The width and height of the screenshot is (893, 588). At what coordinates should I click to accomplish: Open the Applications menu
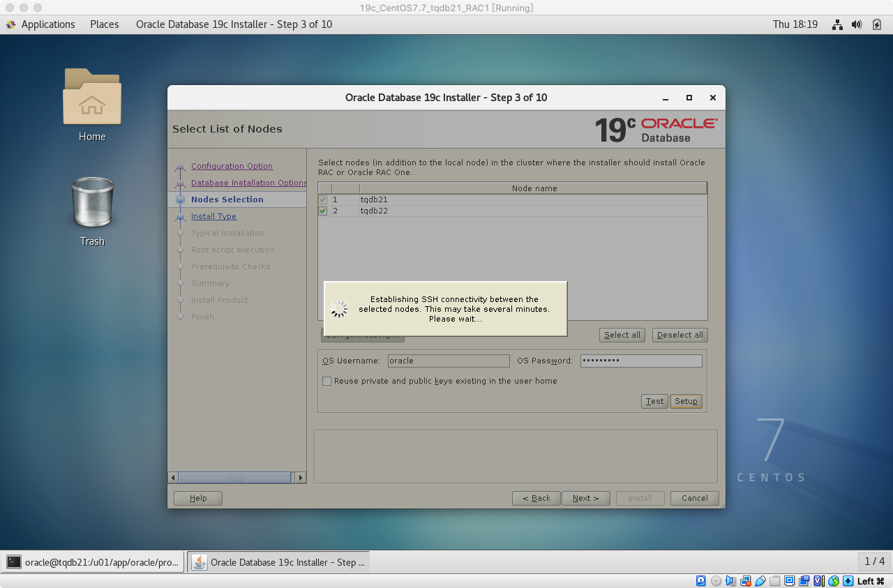pyautogui.click(x=47, y=24)
